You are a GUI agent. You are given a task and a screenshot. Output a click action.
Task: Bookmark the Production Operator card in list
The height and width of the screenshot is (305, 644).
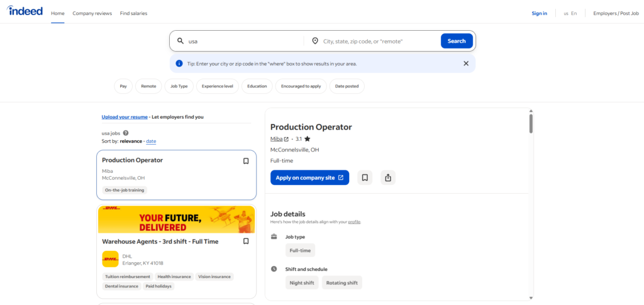click(x=246, y=162)
